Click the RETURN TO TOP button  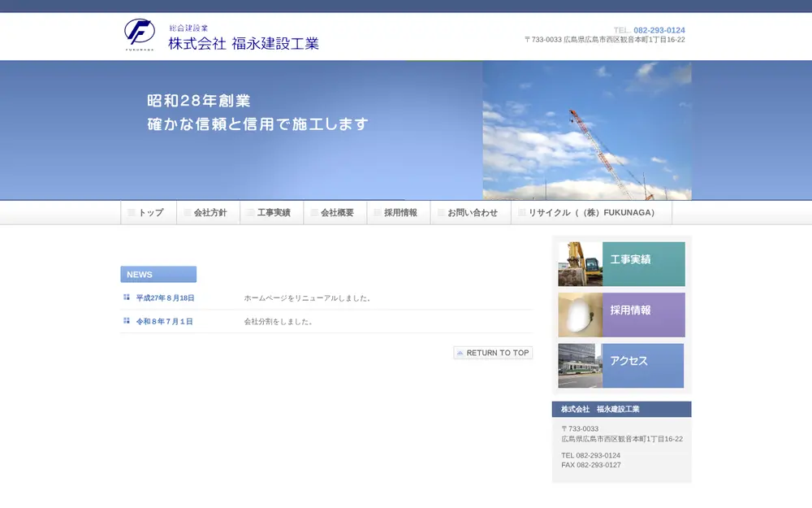(493, 353)
